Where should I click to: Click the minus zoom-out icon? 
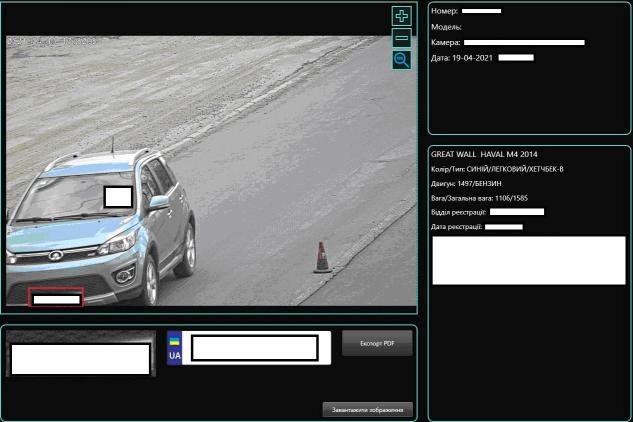pyautogui.click(x=401, y=38)
